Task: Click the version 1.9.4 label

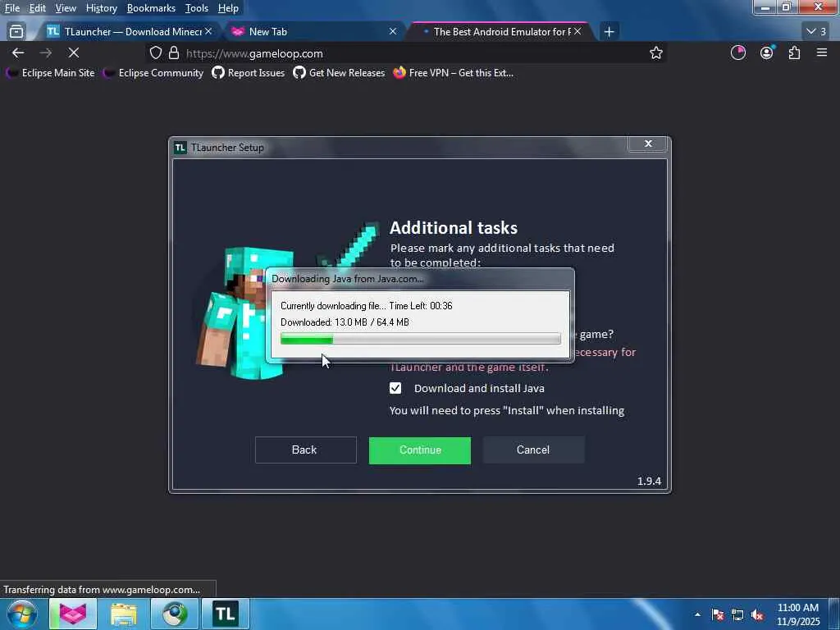Action: pos(649,481)
